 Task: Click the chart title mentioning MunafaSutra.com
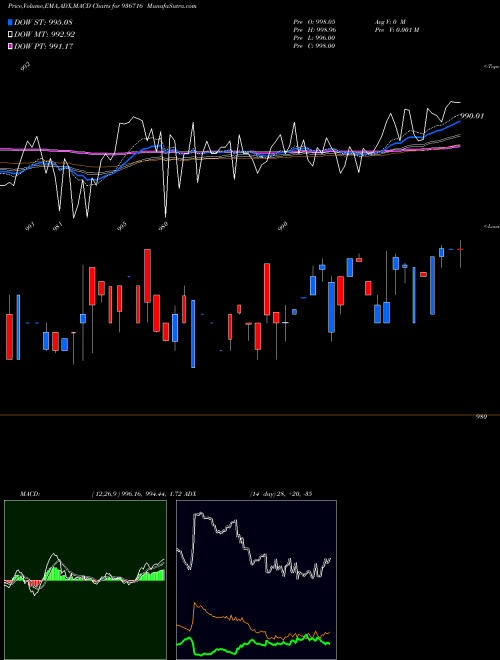coord(102,6)
